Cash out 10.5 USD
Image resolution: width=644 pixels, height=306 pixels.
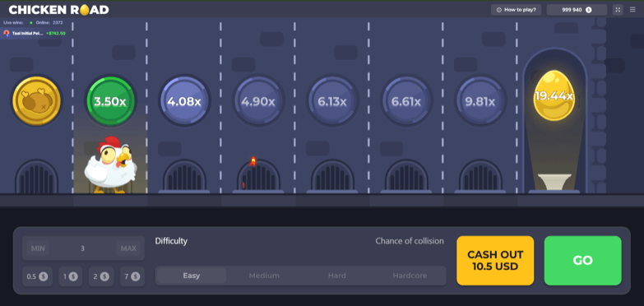point(495,261)
